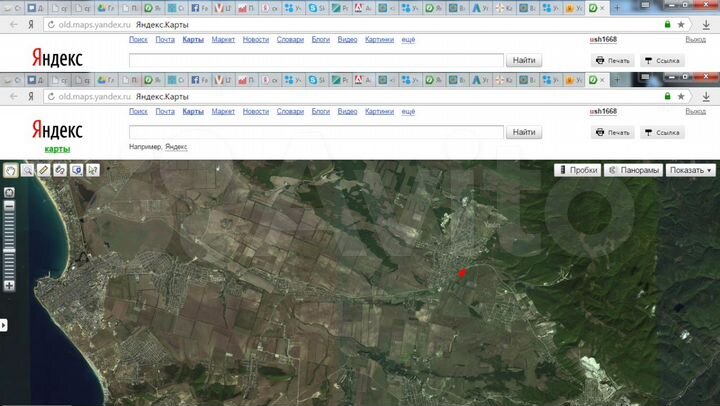Click the lower Yandex search input field
720x406 pixels.
(x=315, y=132)
